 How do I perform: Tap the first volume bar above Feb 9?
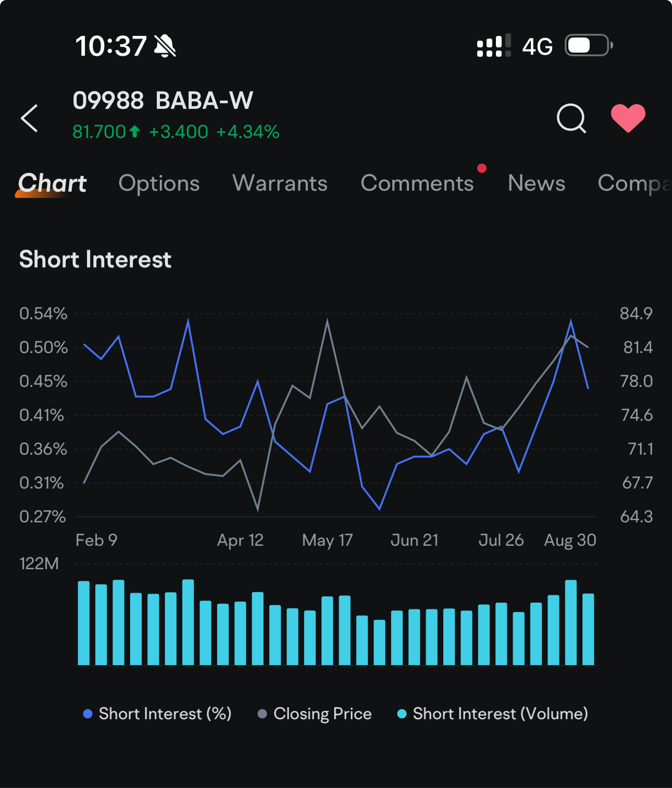pos(84,623)
